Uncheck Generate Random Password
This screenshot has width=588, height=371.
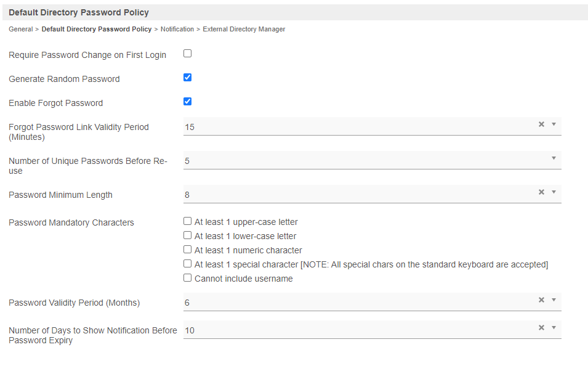tap(188, 78)
